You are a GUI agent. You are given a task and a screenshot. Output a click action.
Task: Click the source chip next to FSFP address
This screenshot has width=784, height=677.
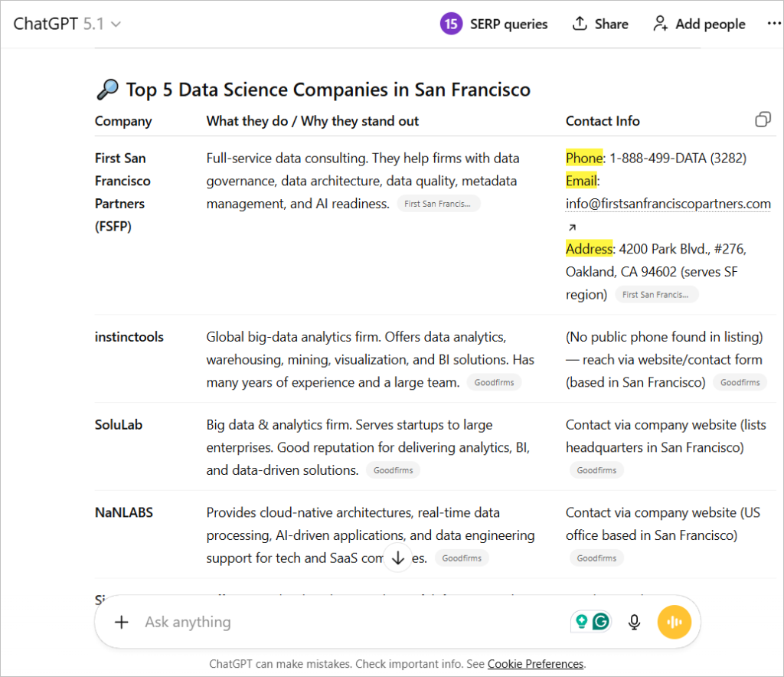657,295
